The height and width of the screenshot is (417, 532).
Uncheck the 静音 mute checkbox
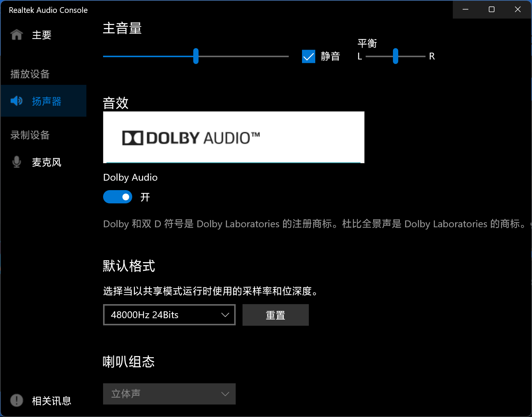[x=308, y=56]
